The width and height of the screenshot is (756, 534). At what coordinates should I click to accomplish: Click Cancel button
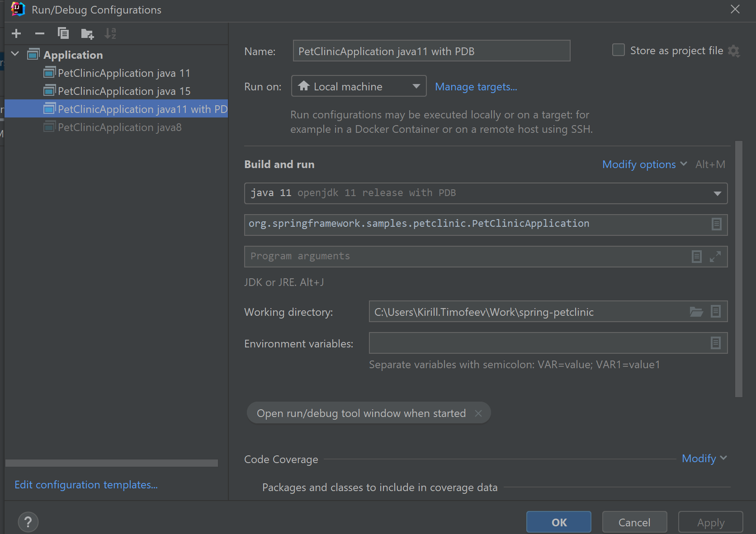tap(634, 522)
